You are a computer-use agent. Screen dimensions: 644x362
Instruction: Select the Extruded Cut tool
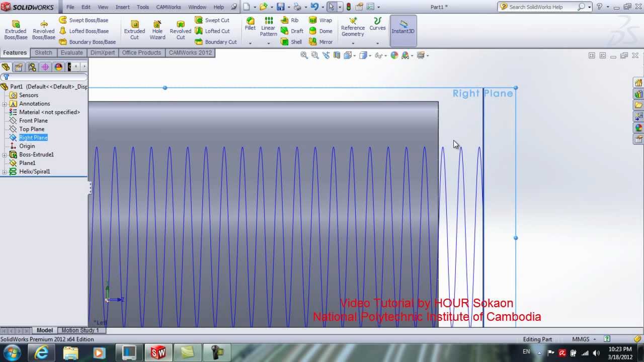[134, 30]
